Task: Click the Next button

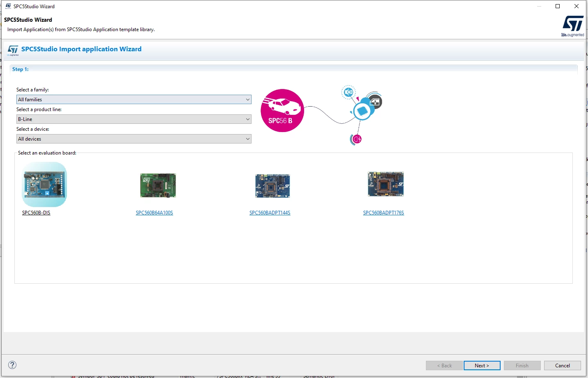Action: pos(482,366)
